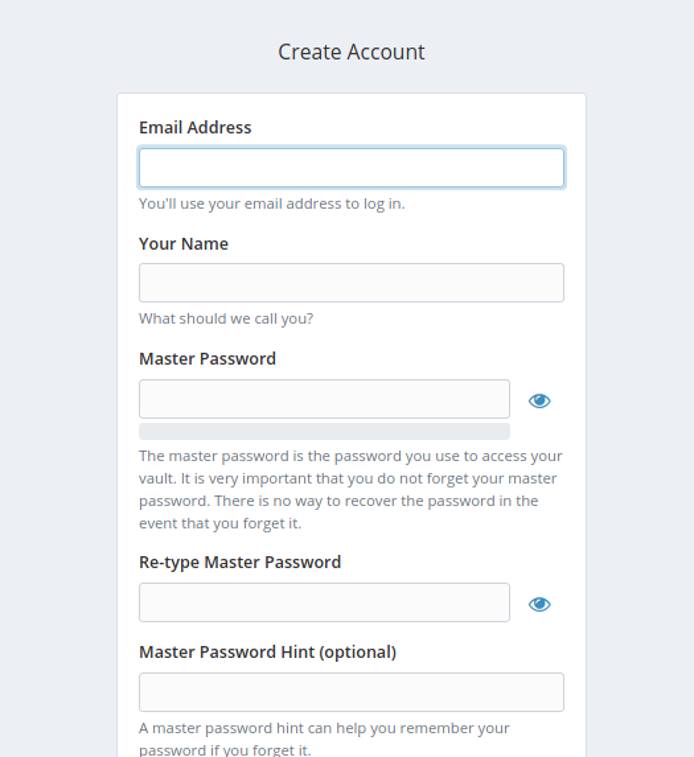Click the email login helper text

(272, 204)
